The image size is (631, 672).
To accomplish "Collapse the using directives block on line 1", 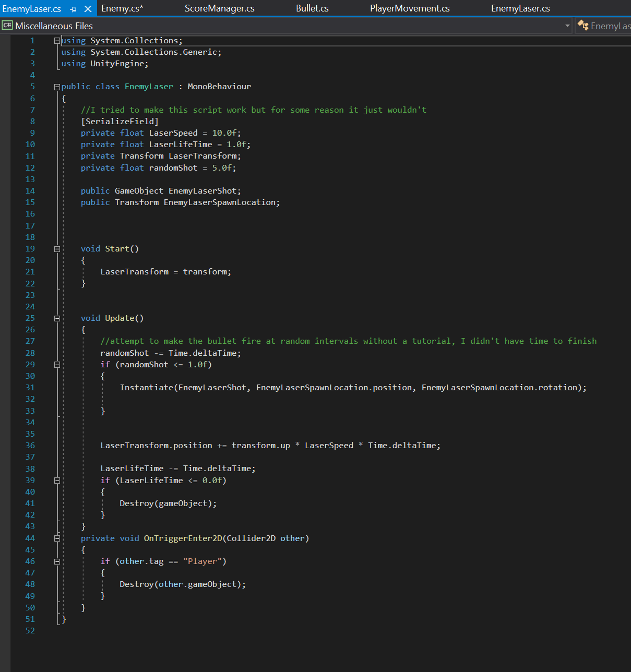I will pos(57,41).
